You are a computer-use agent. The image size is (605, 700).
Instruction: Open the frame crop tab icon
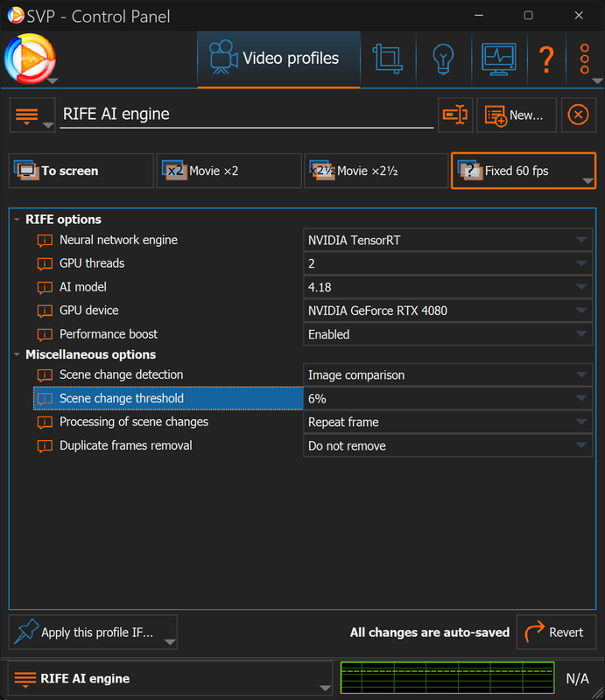coord(387,59)
